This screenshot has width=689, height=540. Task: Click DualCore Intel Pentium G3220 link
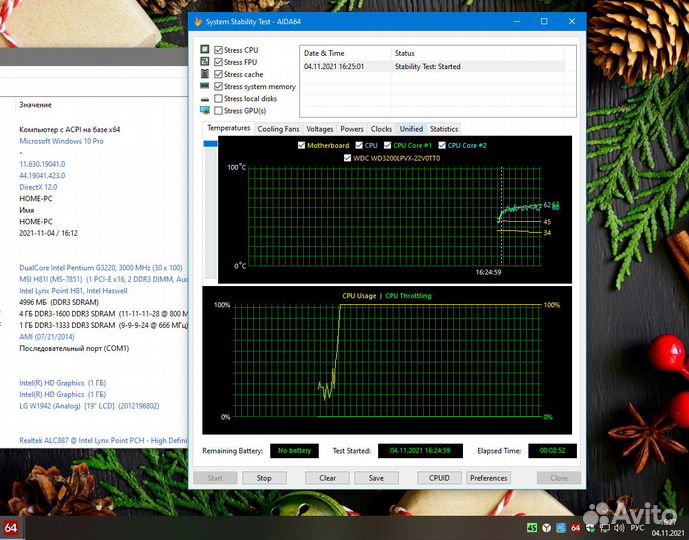point(101,268)
